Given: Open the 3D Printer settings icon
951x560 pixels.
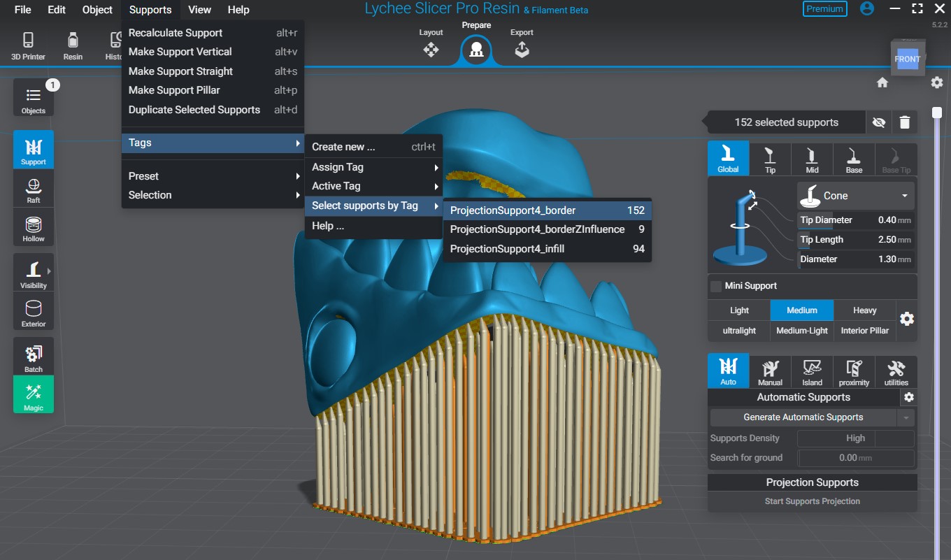Looking at the screenshot, I should tap(28, 45).
